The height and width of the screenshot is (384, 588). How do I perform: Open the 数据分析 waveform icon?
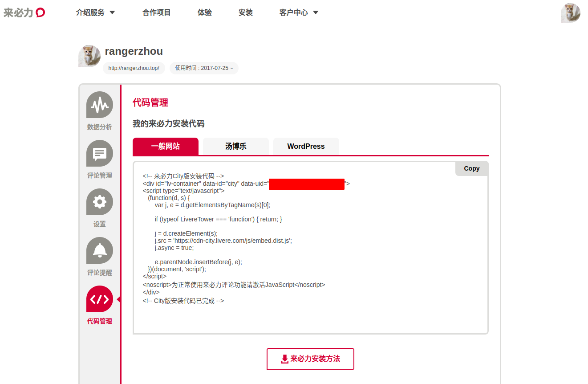(100, 105)
